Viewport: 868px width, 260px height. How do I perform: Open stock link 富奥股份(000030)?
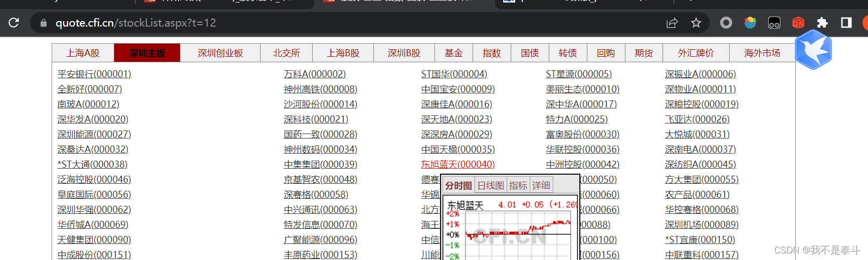click(583, 135)
